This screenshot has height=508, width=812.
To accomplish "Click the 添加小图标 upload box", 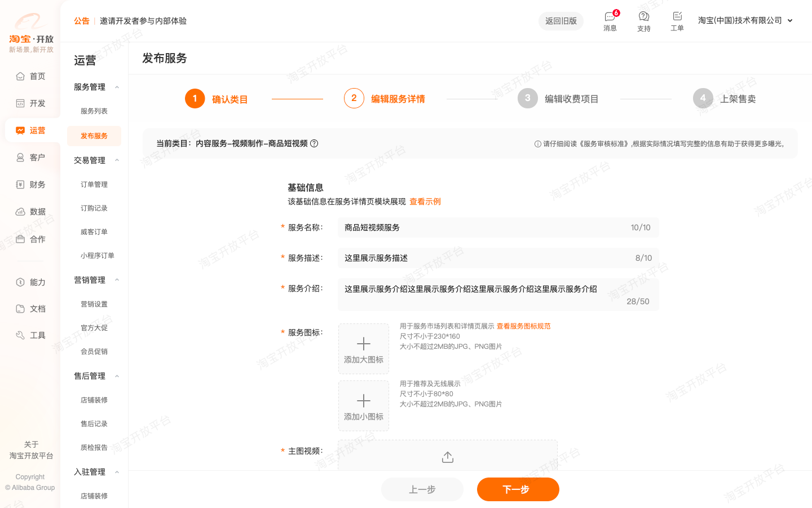I will 364,406.
